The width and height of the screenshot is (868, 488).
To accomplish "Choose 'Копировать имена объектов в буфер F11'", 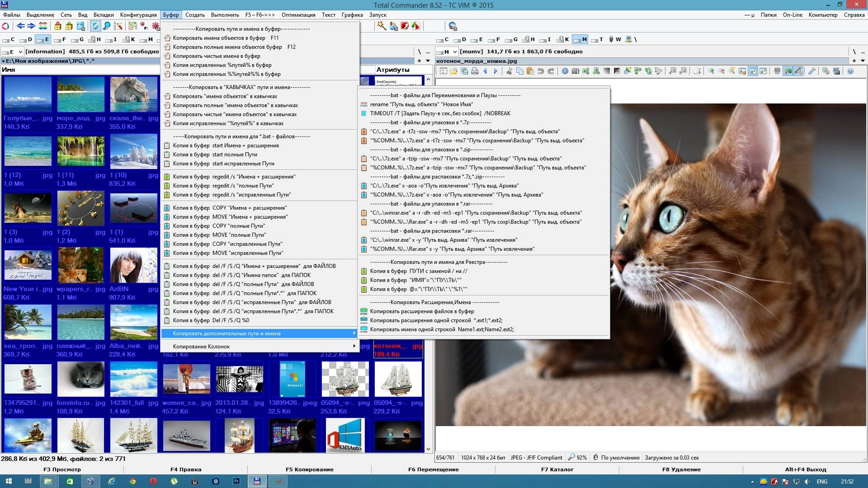I will click(260, 38).
